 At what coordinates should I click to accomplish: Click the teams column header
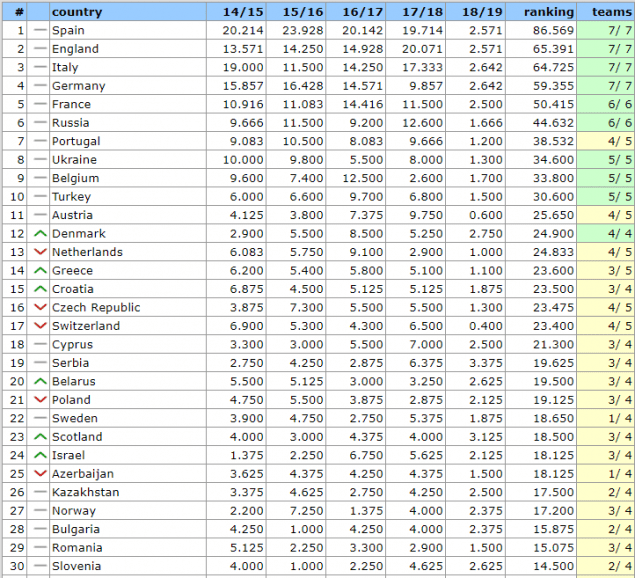612,12
